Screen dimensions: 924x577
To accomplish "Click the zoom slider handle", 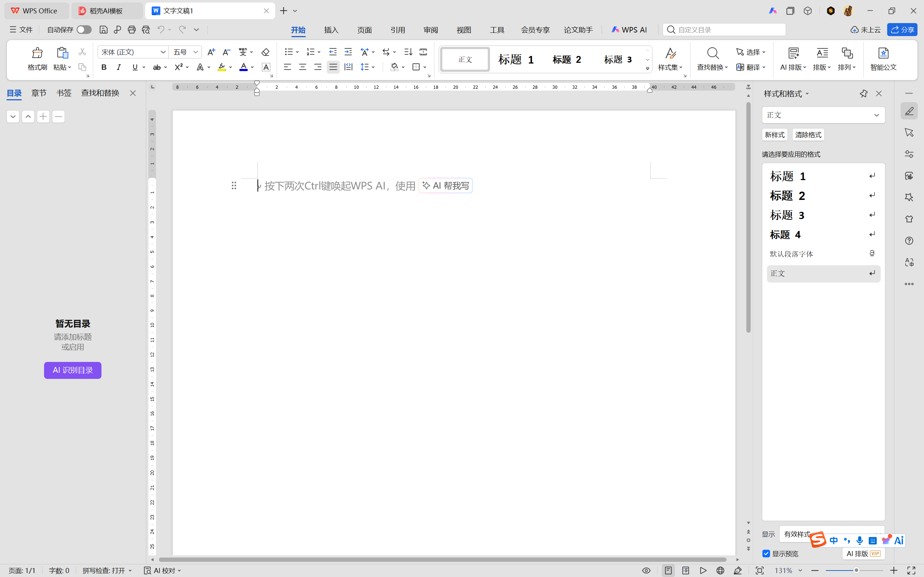I will pyautogui.click(x=856, y=571).
